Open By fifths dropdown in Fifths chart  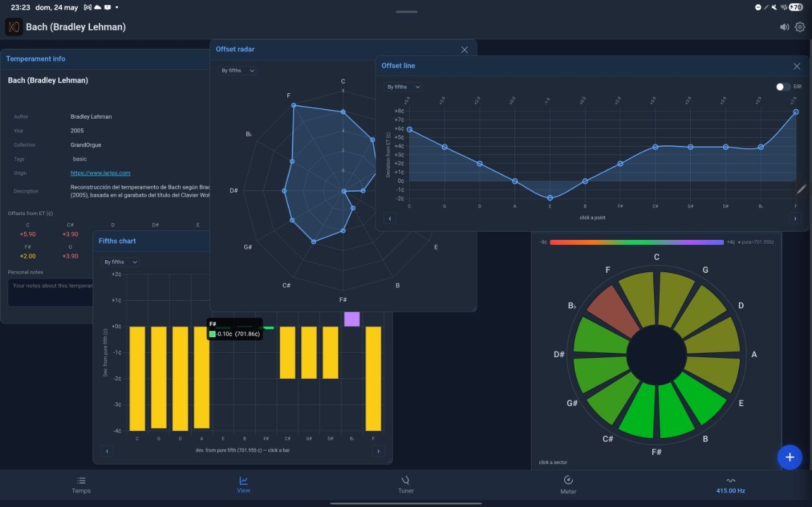(119, 262)
